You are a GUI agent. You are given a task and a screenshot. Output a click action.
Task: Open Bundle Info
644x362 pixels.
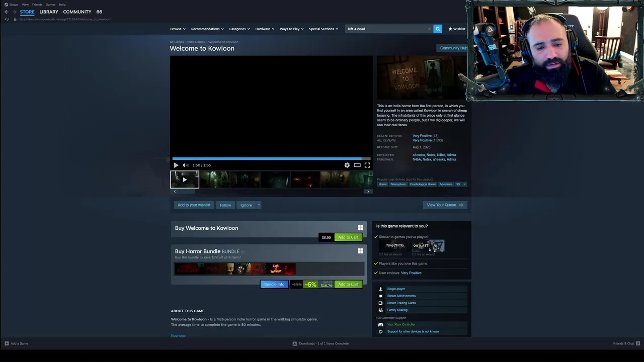point(274,285)
